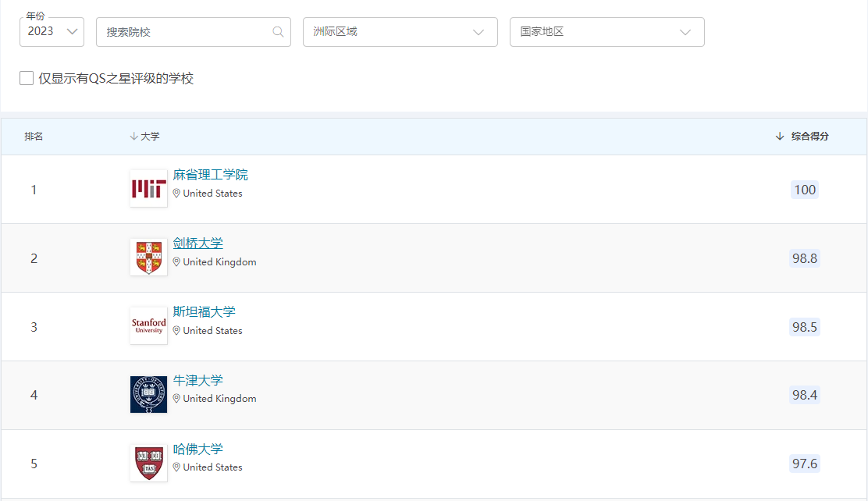The width and height of the screenshot is (868, 501).
Task: Select the score 98.8 value
Action: 805,258
